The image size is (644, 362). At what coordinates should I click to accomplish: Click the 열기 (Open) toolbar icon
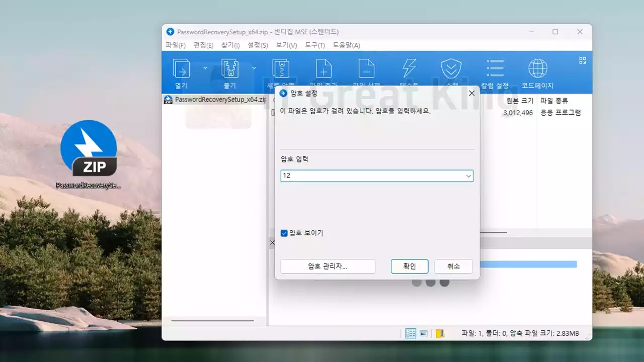click(181, 68)
